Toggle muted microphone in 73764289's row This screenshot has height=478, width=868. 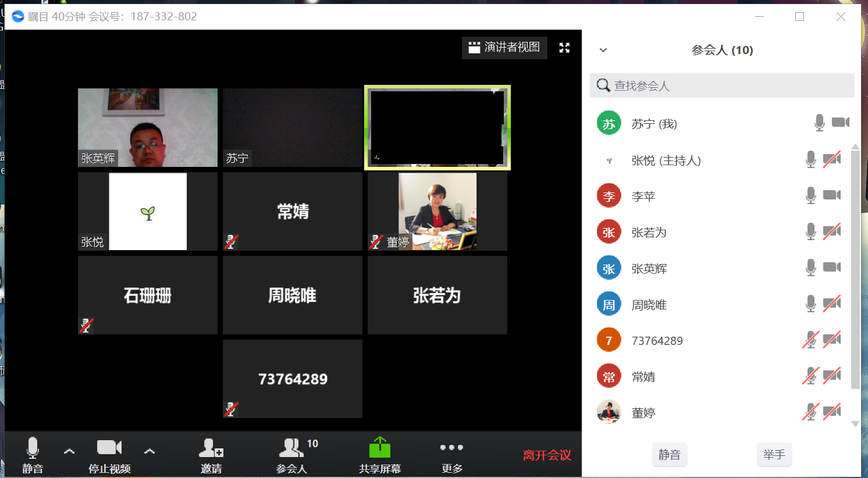click(x=811, y=340)
